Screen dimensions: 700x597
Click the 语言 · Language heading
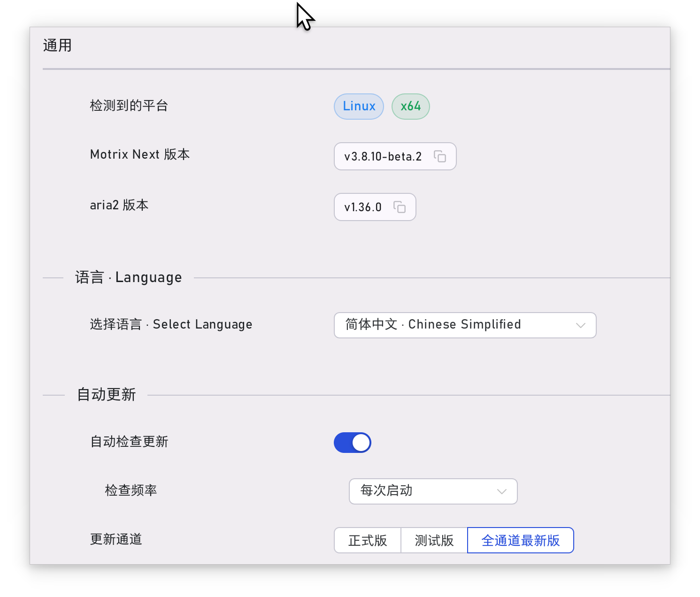point(129,277)
